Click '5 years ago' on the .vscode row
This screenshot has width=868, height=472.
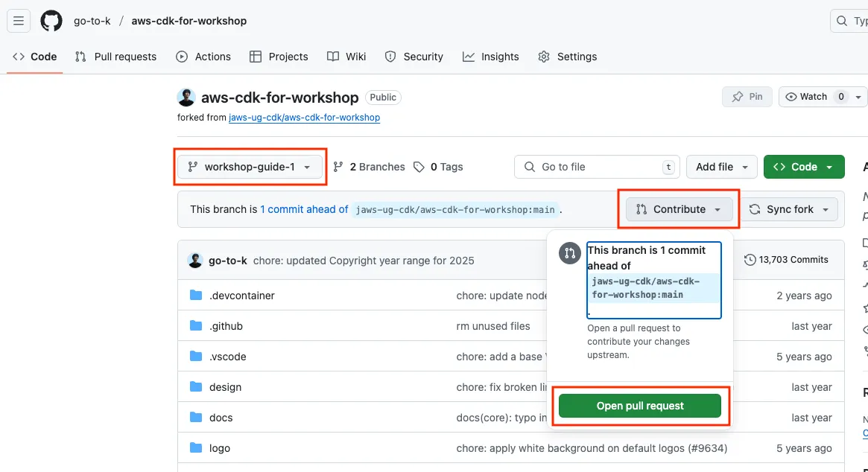point(804,357)
